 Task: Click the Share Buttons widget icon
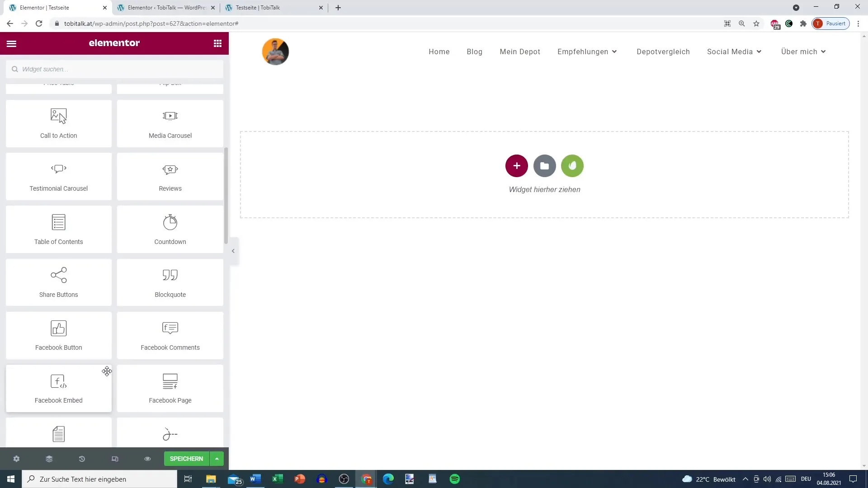(x=58, y=275)
